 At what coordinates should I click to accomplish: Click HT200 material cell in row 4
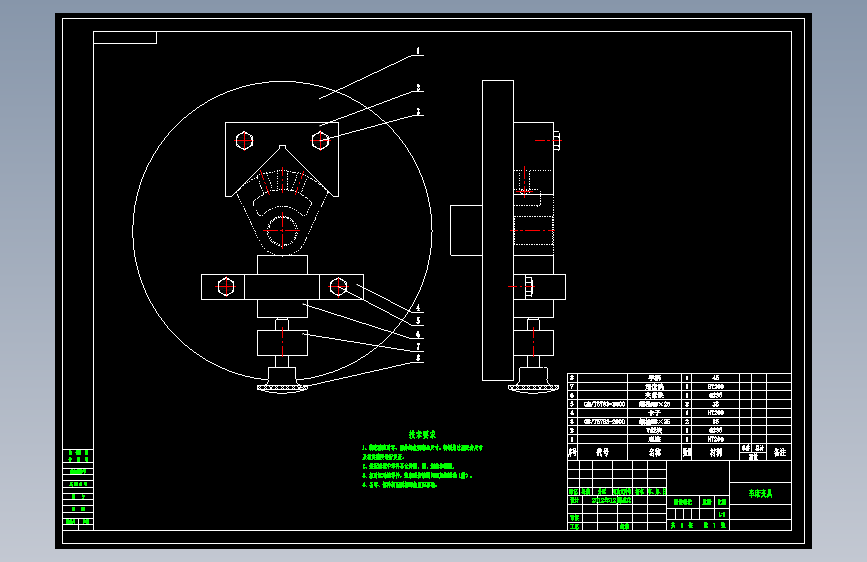(x=715, y=413)
